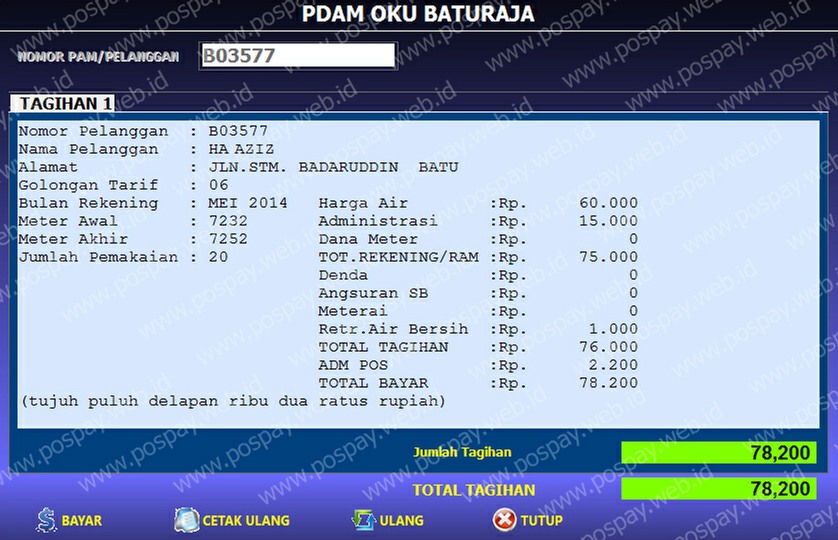Image resolution: width=838 pixels, height=540 pixels.
Task: Select customer name HA AZIZ
Action: tap(241, 149)
